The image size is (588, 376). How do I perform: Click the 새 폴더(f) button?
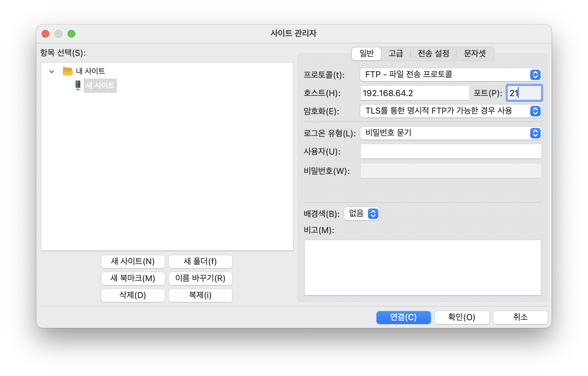[x=201, y=261]
